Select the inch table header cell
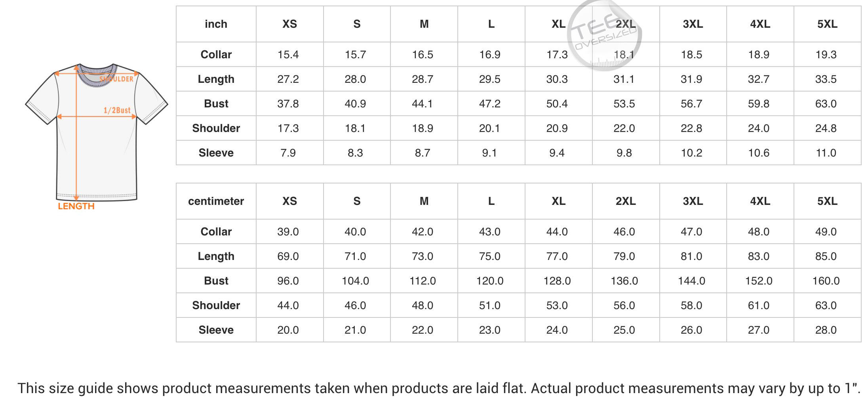This screenshot has width=868, height=405. pos(216,24)
